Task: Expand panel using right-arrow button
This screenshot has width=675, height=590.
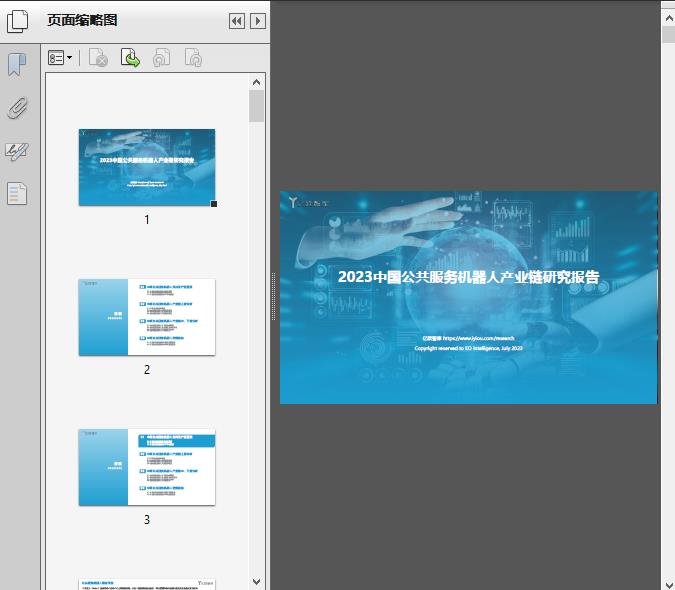Action: pyautogui.click(x=257, y=21)
